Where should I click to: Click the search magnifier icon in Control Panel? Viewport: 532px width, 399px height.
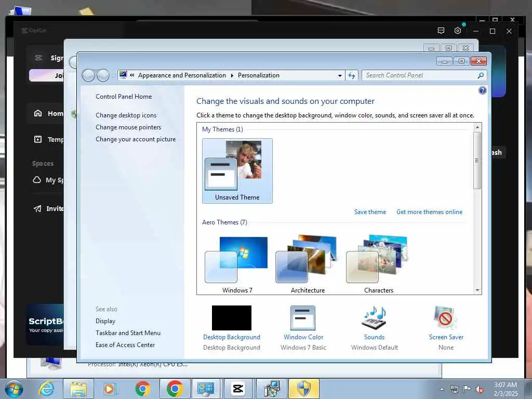pos(481,75)
